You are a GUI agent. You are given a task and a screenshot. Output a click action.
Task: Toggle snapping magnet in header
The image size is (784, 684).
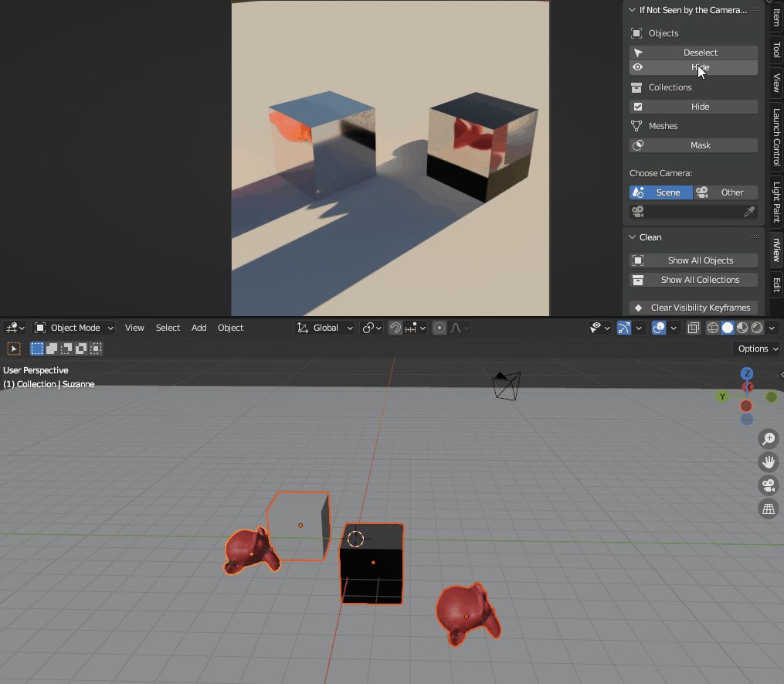point(395,328)
